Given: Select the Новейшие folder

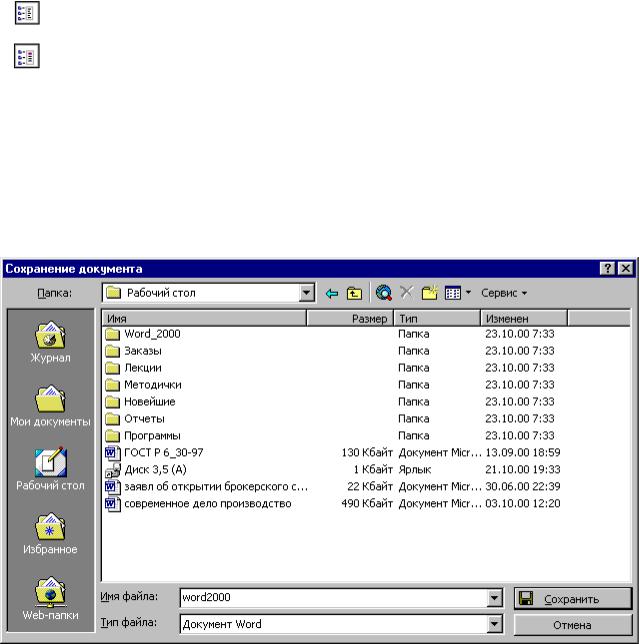Looking at the screenshot, I should click(150, 401).
